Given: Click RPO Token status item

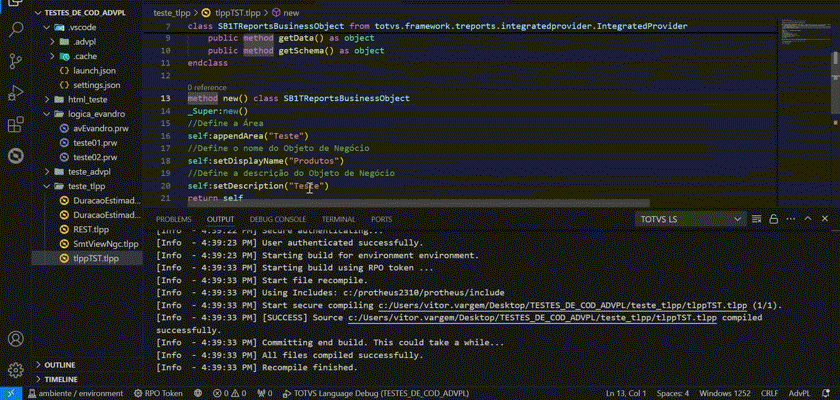Looking at the screenshot, I should coord(159,393).
